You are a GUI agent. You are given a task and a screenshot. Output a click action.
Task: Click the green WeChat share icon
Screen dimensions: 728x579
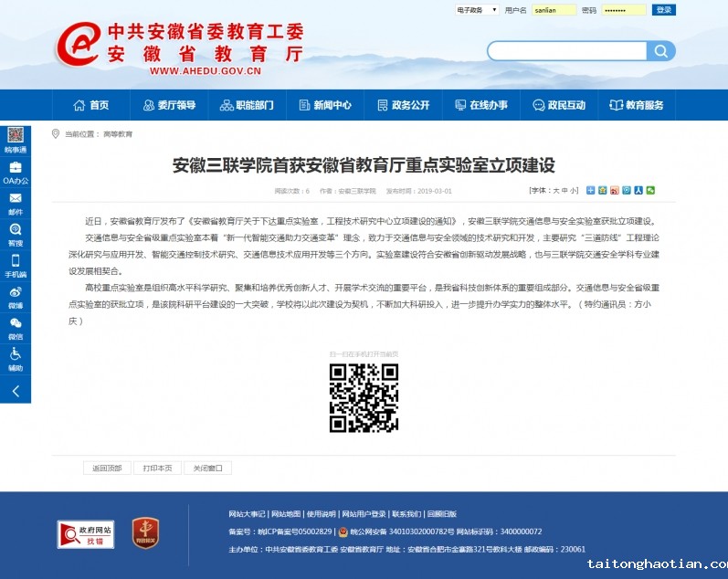[x=650, y=191]
